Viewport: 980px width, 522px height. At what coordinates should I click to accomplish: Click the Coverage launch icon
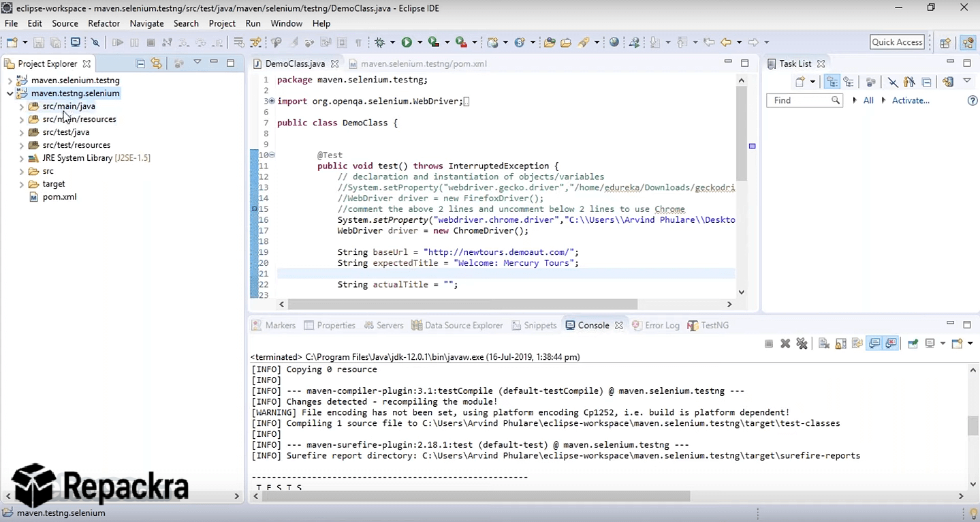433,42
